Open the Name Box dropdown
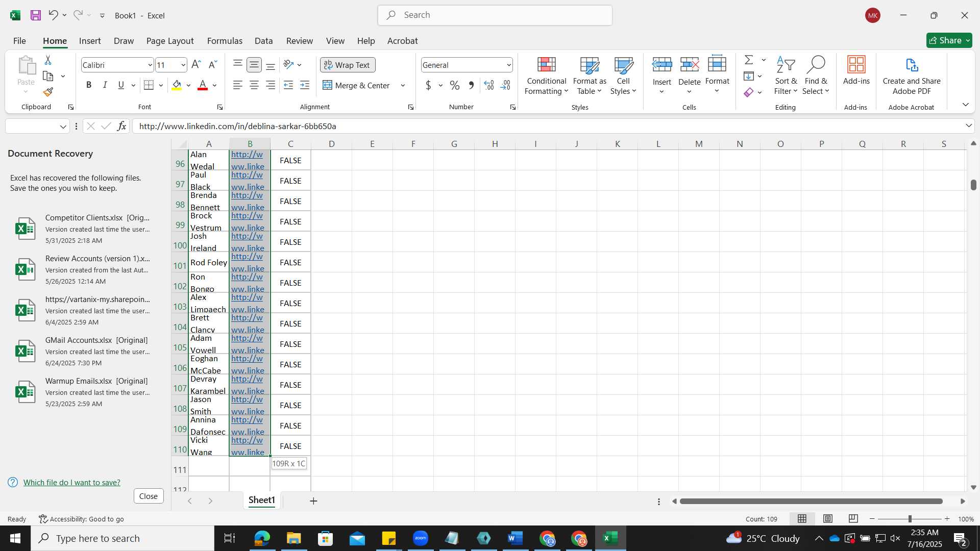 tap(63, 127)
